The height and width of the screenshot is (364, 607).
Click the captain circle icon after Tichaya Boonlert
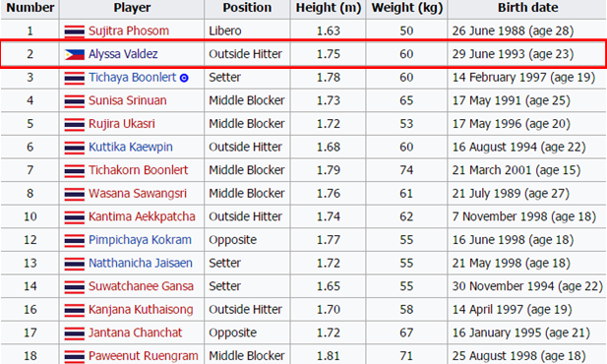[184, 78]
